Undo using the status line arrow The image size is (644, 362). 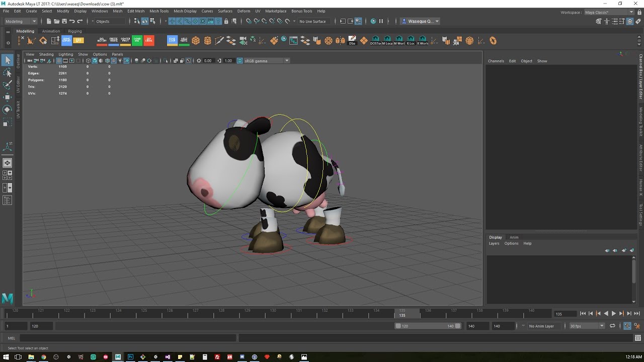[72, 21]
